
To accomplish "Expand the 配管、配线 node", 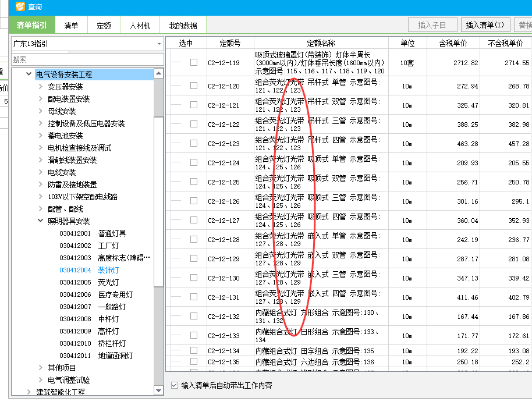I will [41, 208].
